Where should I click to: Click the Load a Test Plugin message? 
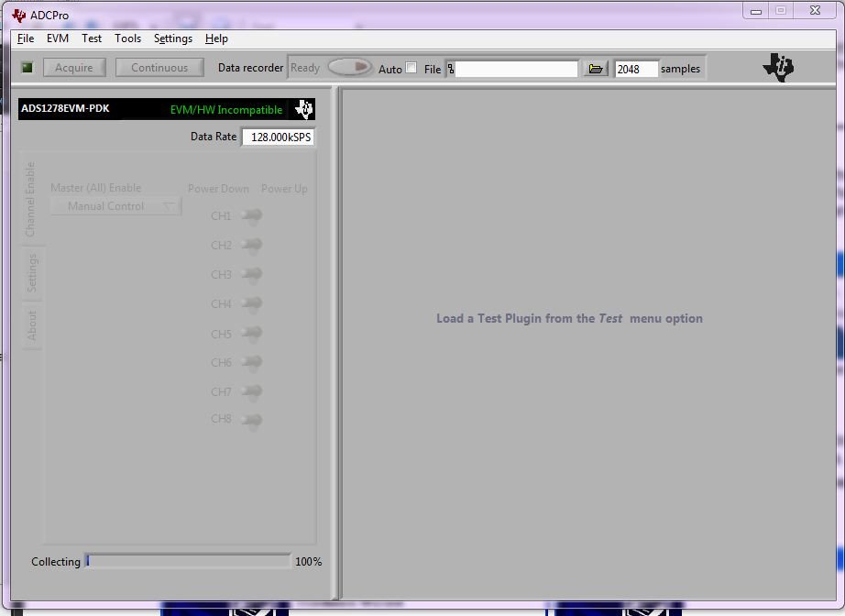tap(569, 318)
